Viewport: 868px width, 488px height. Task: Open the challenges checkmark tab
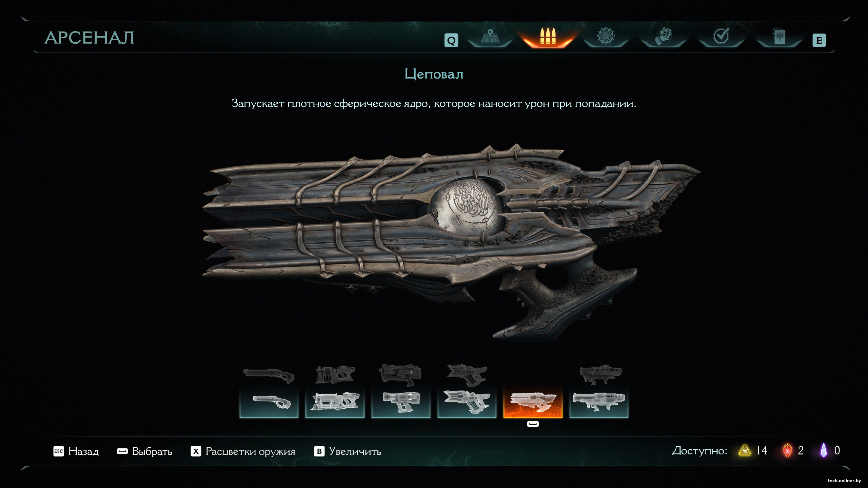pyautogui.click(x=721, y=36)
